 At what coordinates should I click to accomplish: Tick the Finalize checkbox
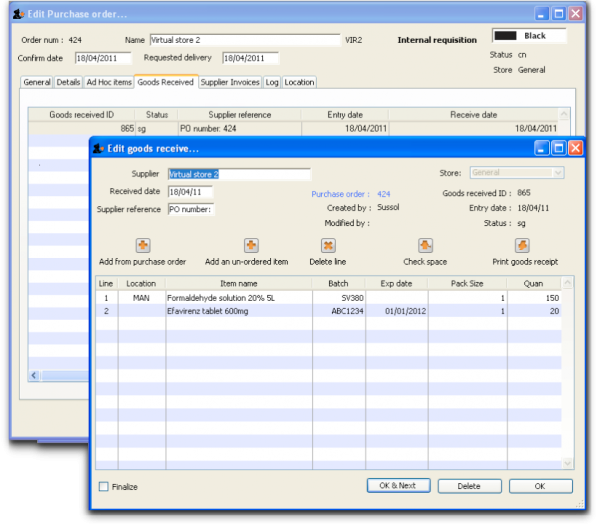coord(104,487)
